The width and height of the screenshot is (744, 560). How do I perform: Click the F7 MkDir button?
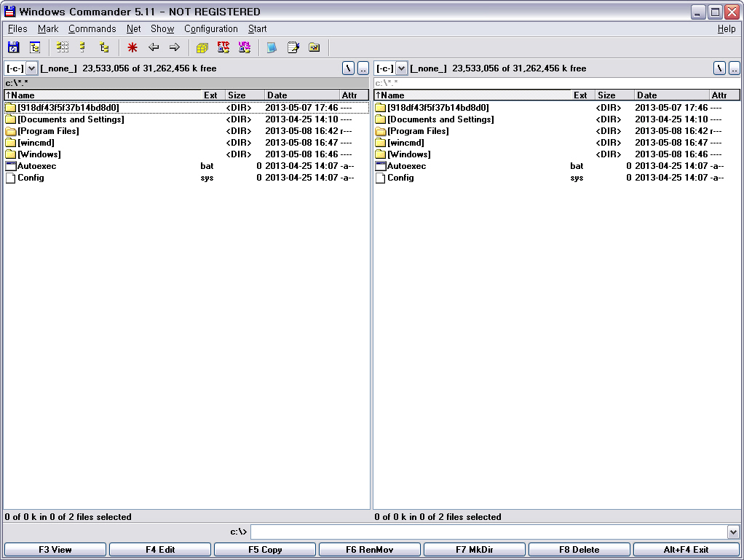click(475, 550)
